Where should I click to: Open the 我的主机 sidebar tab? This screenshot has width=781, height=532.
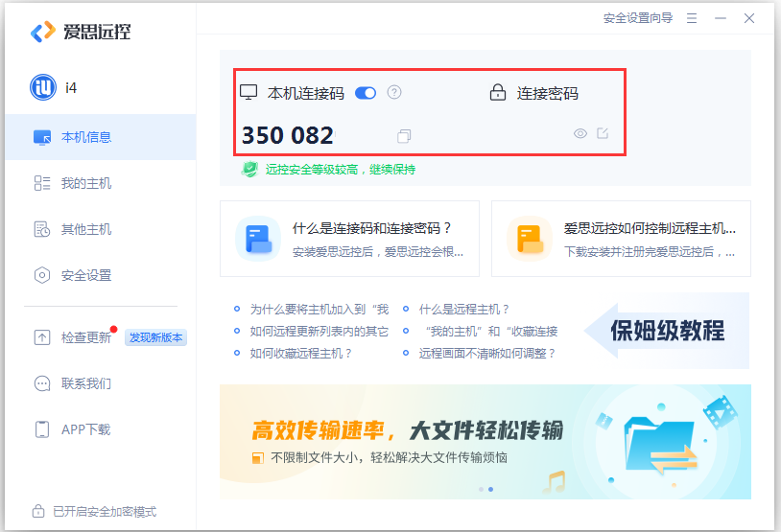pos(101,183)
